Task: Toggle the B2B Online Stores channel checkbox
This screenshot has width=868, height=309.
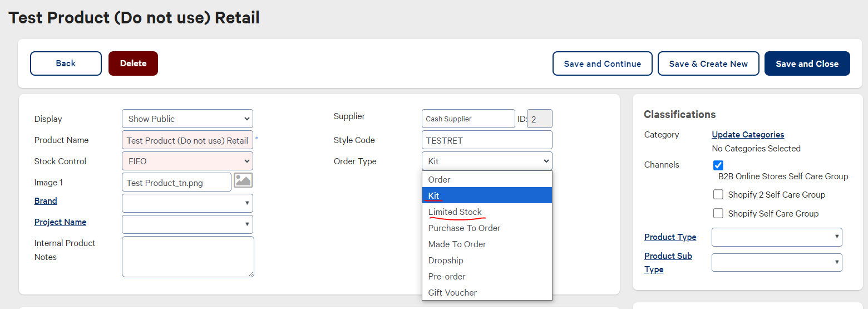Action: coord(718,165)
